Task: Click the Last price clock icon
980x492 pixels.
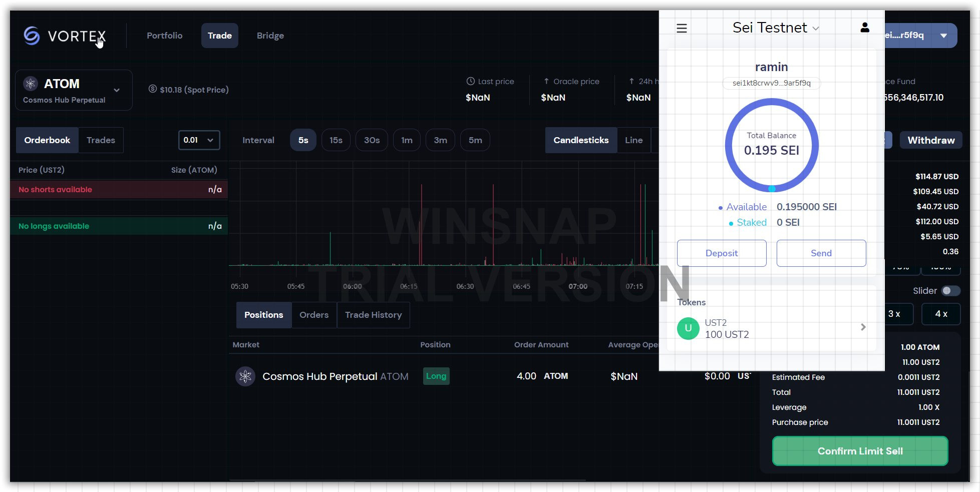Action: tap(470, 81)
